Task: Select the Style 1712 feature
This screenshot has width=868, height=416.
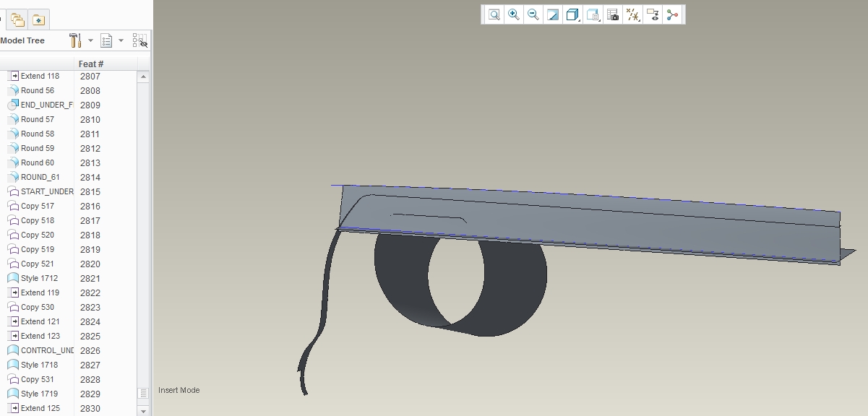Action: (39, 278)
